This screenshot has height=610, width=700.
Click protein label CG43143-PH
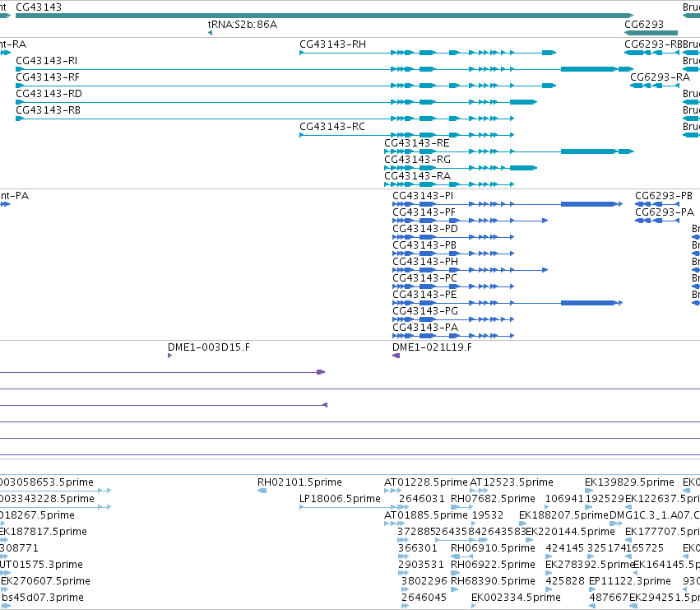click(x=425, y=262)
